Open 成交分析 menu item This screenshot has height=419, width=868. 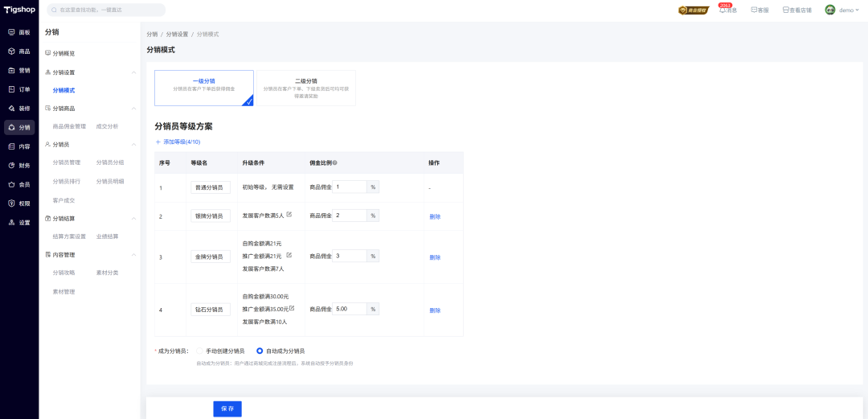(x=107, y=126)
